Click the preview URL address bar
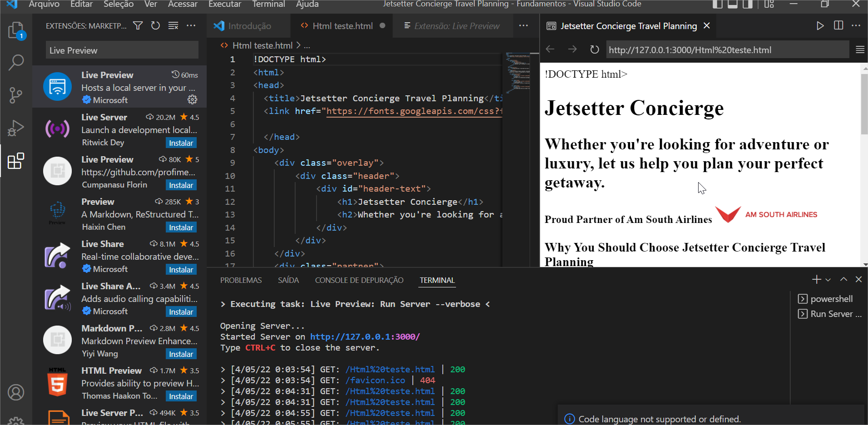Image resolution: width=868 pixels, height=425 pixels. click(x=728, y=50)
